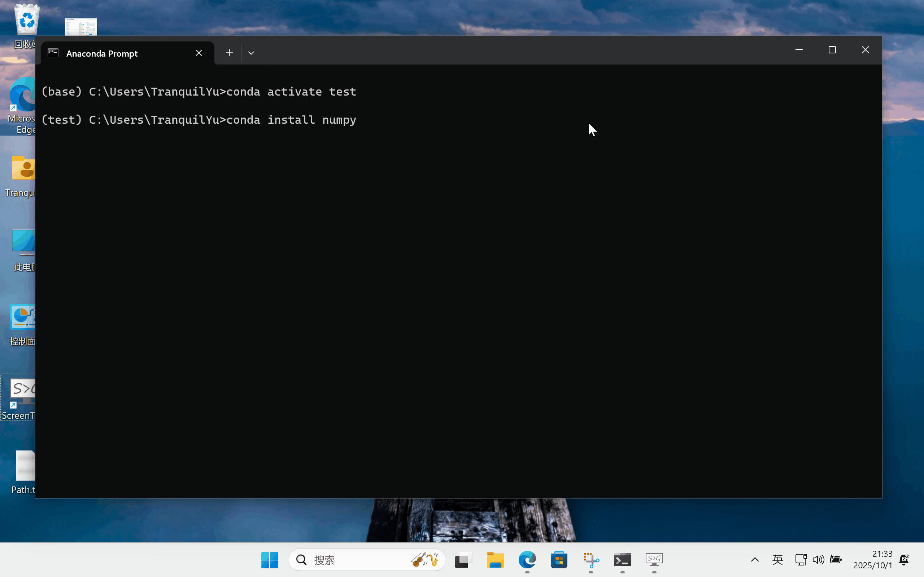
Task: Open Microsoft Store from taskbar
Action: pos(559,560)
